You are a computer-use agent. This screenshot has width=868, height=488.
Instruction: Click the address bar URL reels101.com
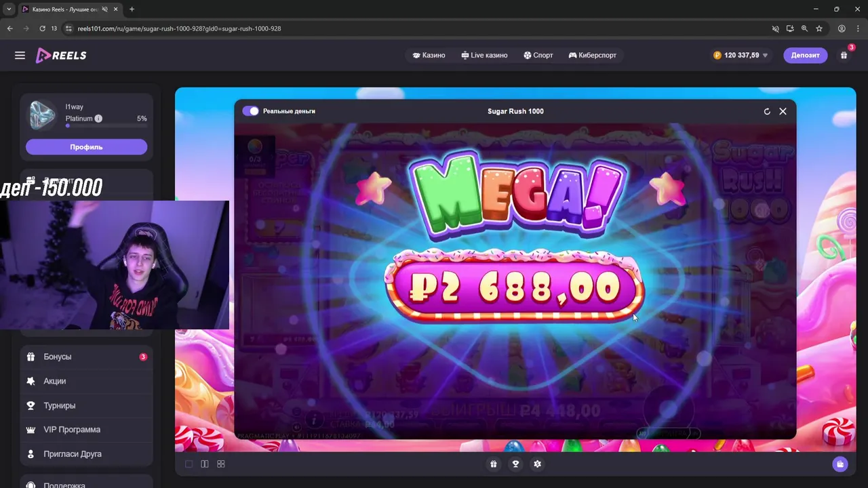pos(179,28)
